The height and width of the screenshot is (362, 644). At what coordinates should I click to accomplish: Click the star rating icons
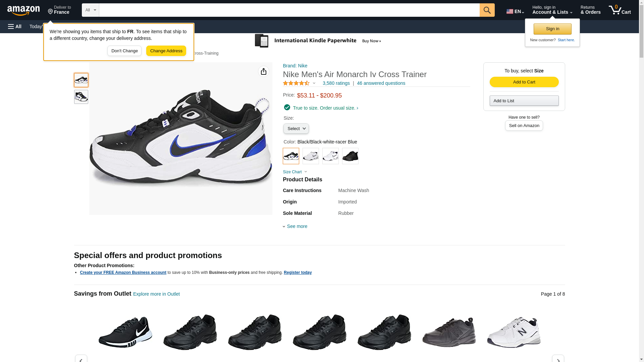coord(296,83)
